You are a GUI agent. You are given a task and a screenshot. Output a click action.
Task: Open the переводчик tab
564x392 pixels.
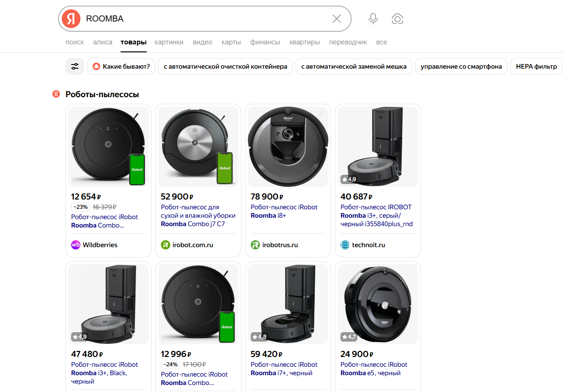click(348, 42)
